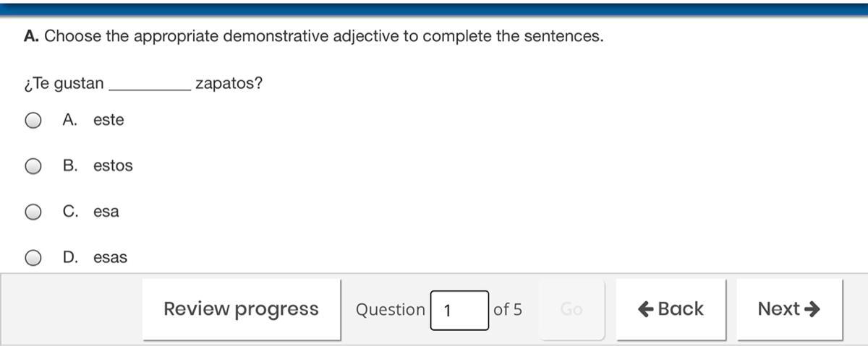Click the Back button label
Viewport: 868px width, 346px height.
click(680, 309)
